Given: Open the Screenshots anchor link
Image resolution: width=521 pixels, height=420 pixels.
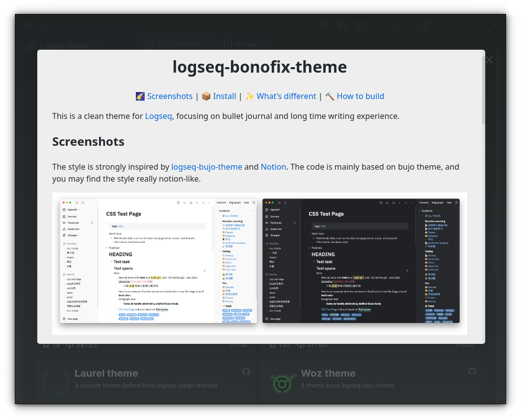Looking at the screenshot, I should click(x=170, y=96).
